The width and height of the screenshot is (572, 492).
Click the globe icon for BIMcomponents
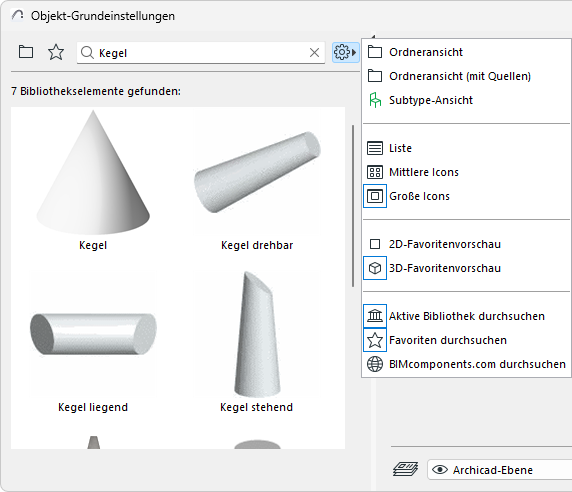[x=375, y=364]
